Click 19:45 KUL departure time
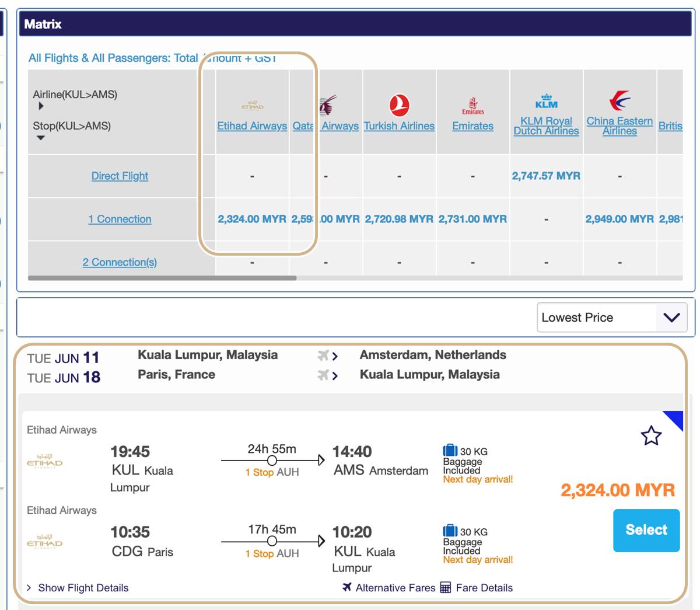Viewport: 700px width, 610px height. point(130,451)
